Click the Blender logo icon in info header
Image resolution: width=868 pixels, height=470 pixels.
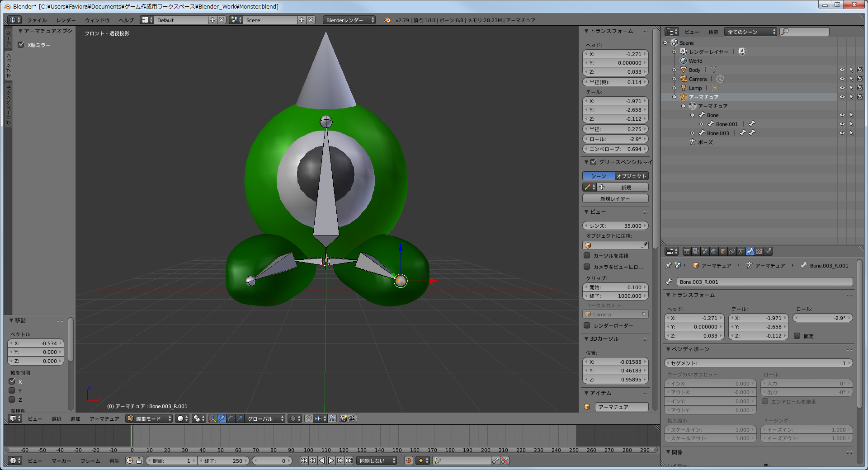[x=387, y=20]
